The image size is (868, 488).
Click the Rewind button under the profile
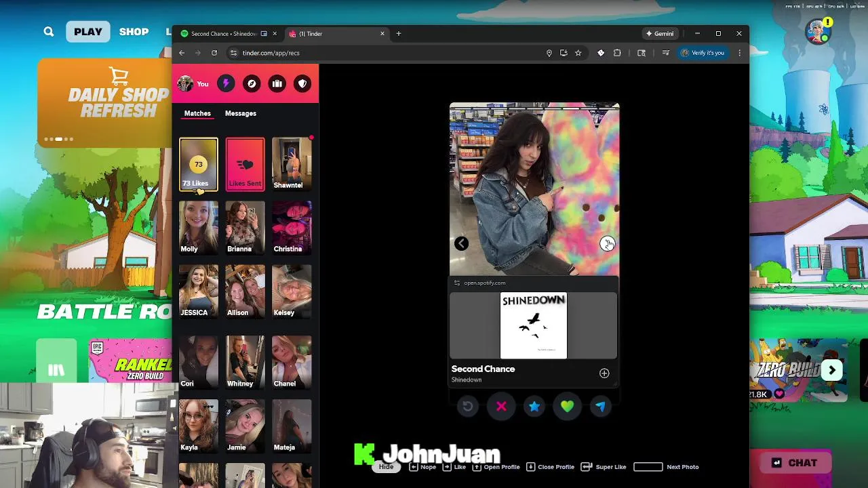(x=468, y=407)
